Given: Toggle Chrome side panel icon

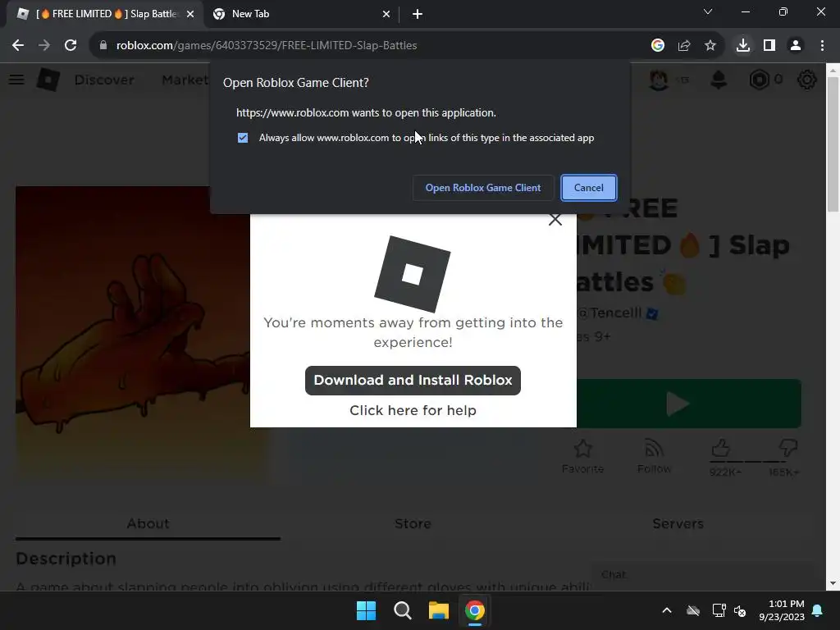Looking at the screenshot, I should coord(769,46).
